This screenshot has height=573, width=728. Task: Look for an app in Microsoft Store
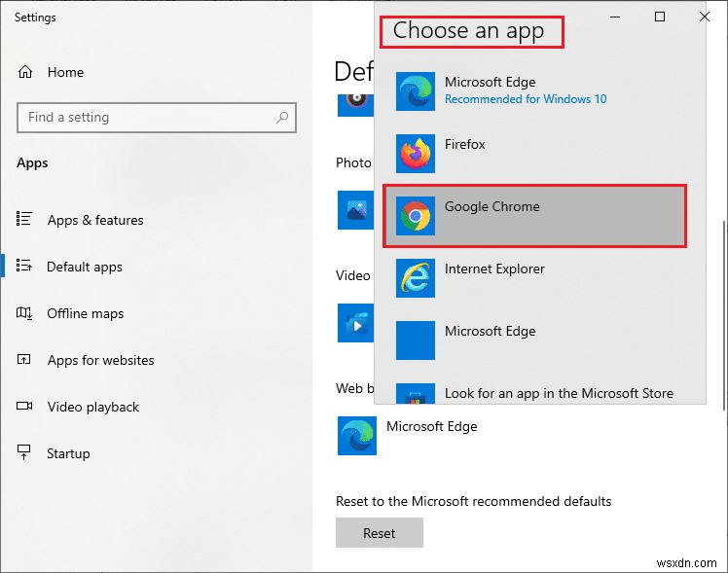click(534, 392)
